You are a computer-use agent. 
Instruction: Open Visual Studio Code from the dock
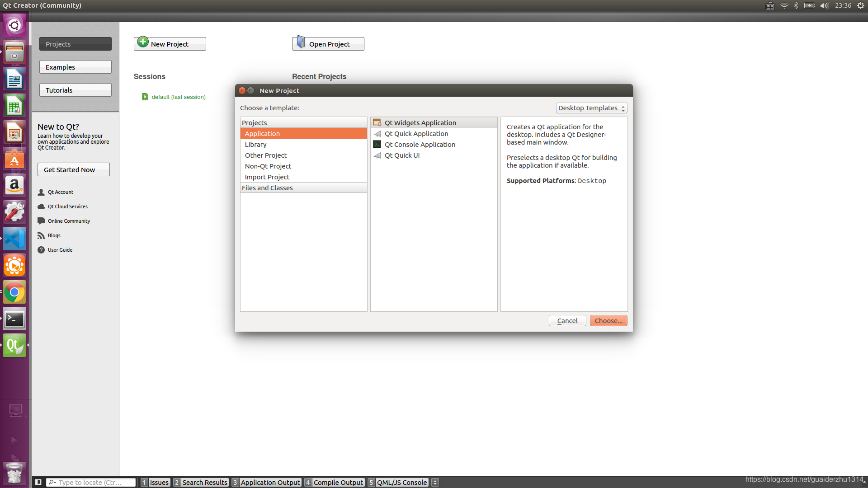[x=14, y=239]
